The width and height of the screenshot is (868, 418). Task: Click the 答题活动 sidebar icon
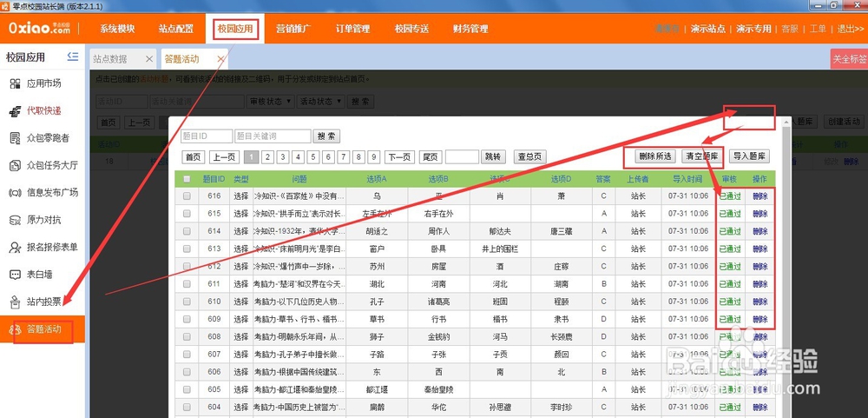(x=15, y=330)
